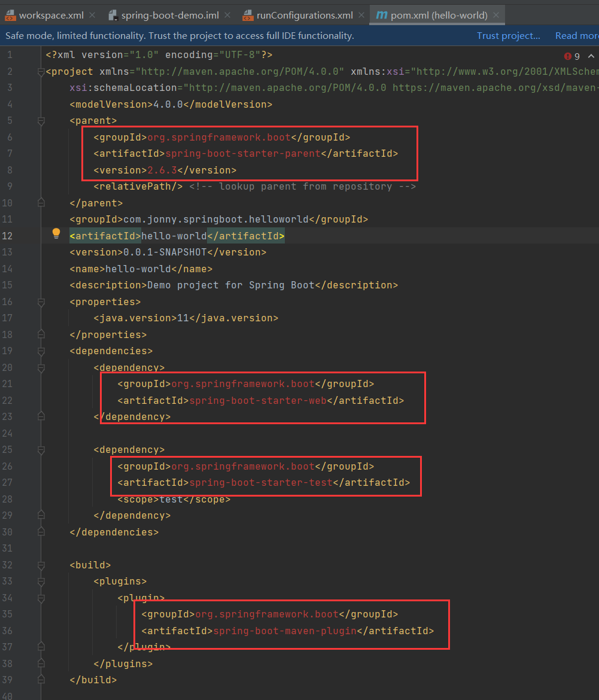This screenshot has width=599, height=700.
Task: Close the pom.xml (hello-world) tab
Action: click(496, 15)
